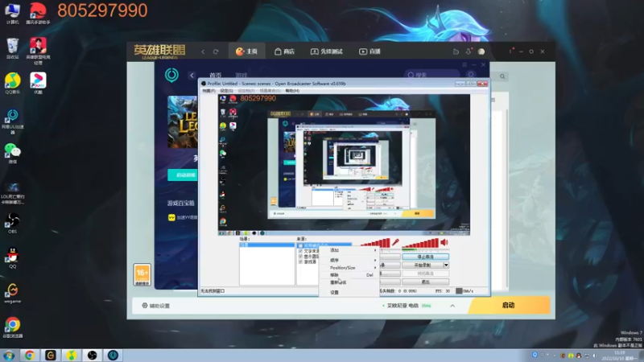Open QQ Music from the taskbar
644x362 pixels.
[71, 355]
